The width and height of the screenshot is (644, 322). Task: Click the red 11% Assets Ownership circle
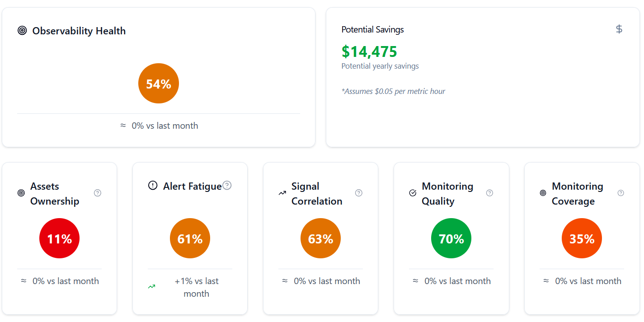pyautogui.click(x=60, y=238)
